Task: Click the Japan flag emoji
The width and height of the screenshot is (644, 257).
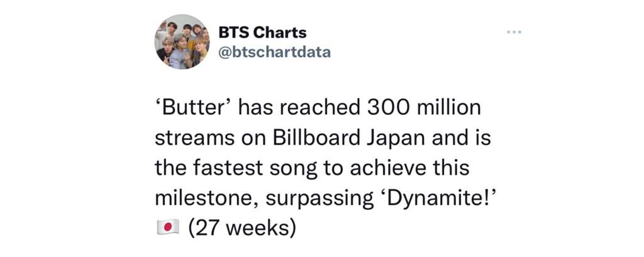Action: (167, 227)
